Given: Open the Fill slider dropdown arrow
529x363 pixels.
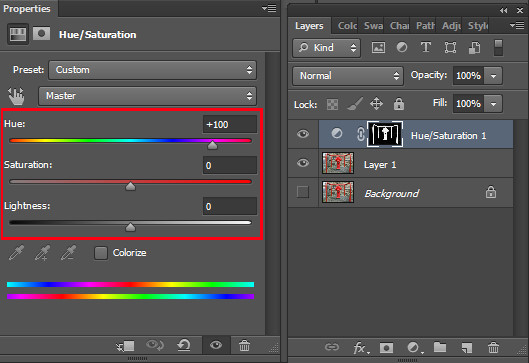Looking at the screenshot, I should [493, 104].
